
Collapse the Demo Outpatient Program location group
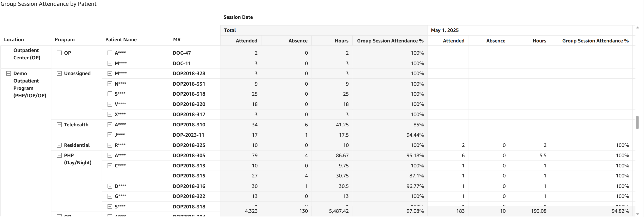pos(9,73)
